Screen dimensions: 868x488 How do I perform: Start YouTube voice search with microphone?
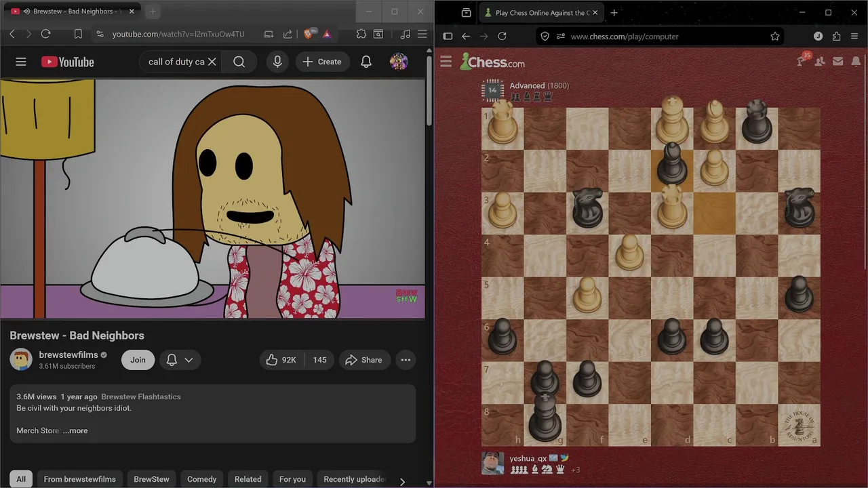tap(277, 62)
